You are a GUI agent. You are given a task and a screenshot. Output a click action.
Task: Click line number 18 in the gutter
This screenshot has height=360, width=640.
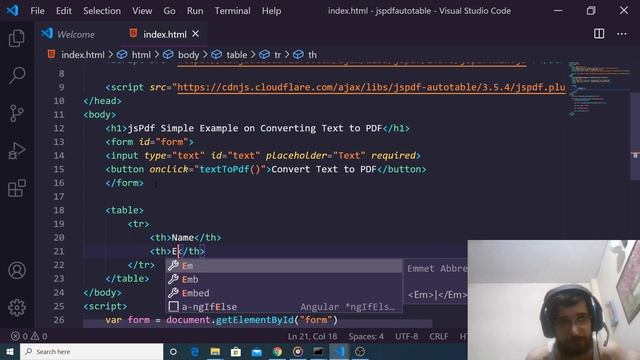[59, 210]
